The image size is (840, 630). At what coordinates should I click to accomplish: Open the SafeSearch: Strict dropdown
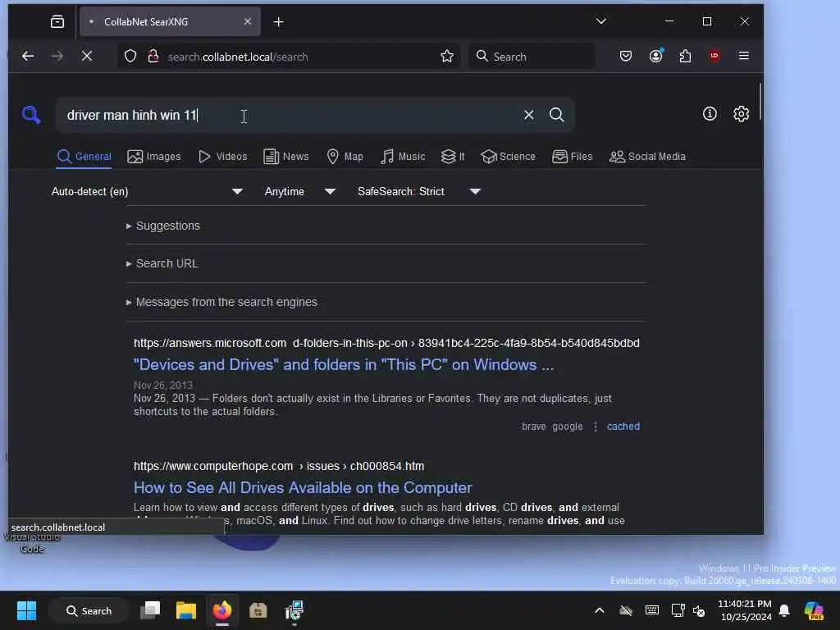point(418,191)
